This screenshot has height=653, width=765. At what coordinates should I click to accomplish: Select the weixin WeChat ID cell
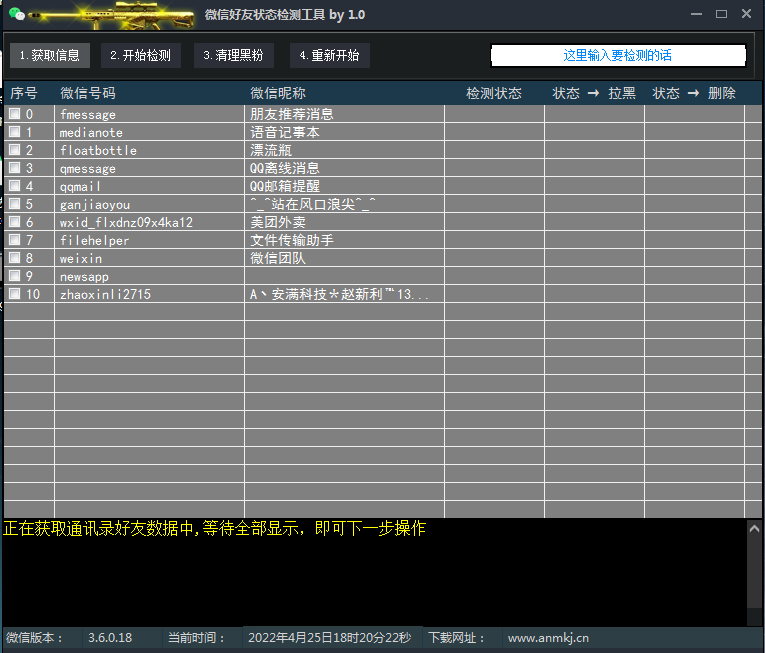point(149,258)
